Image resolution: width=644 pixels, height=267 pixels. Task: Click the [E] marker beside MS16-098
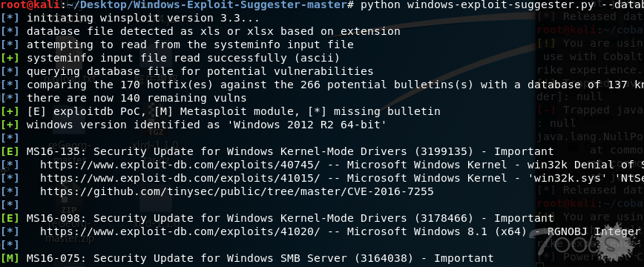(x=10, y=219)
